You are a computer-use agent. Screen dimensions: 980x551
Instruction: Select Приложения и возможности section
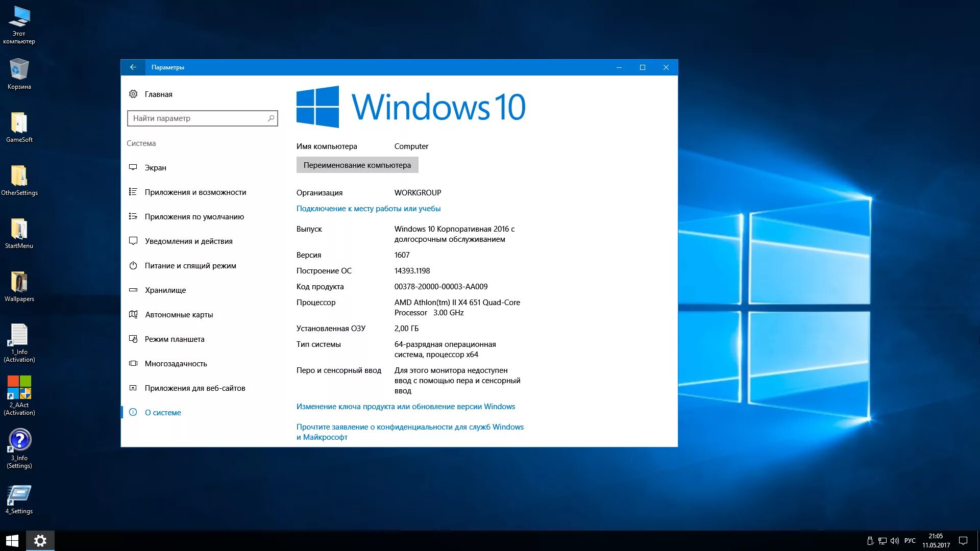[195, 192]
